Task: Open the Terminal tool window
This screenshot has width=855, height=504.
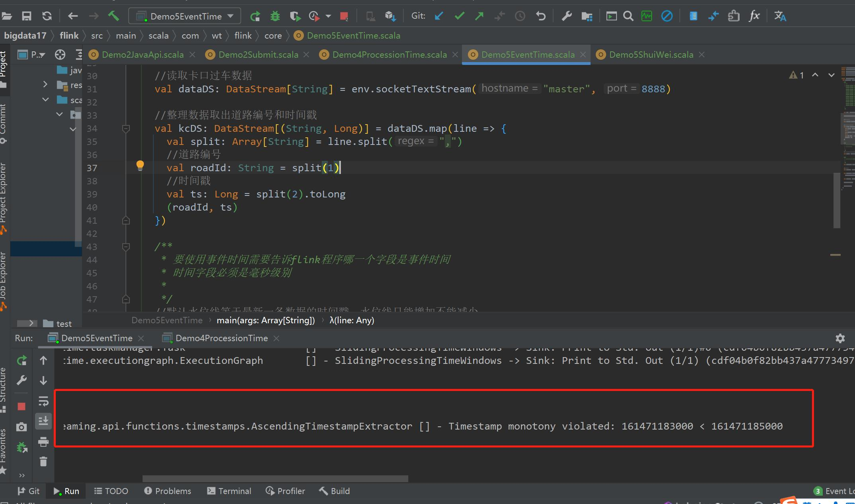Action: (229, 491)
